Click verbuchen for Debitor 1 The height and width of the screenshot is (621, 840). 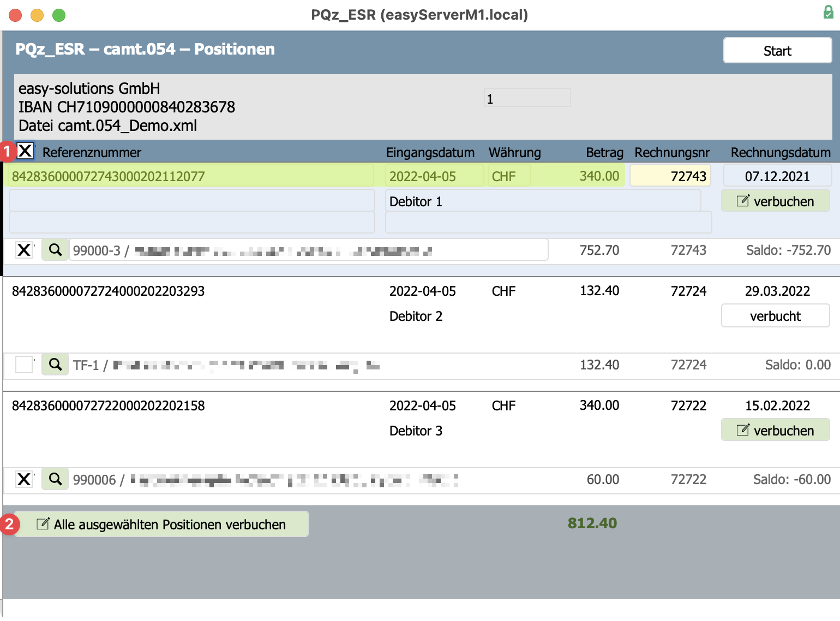776,201
